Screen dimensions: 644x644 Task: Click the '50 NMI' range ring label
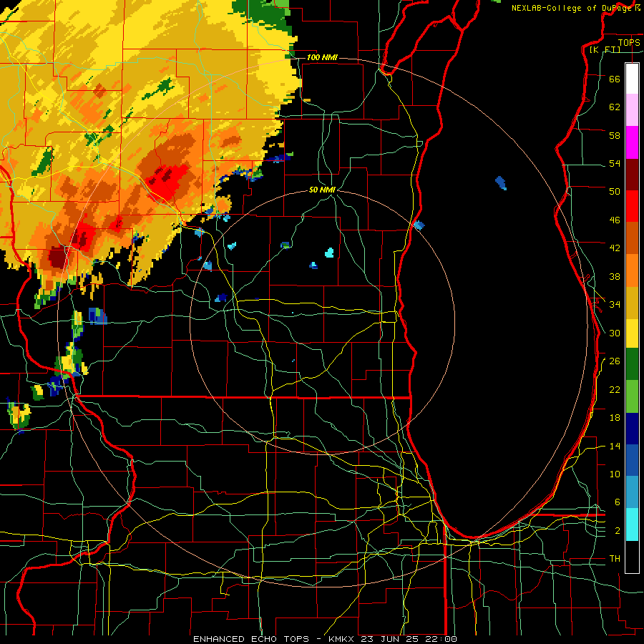pos(322,190)
